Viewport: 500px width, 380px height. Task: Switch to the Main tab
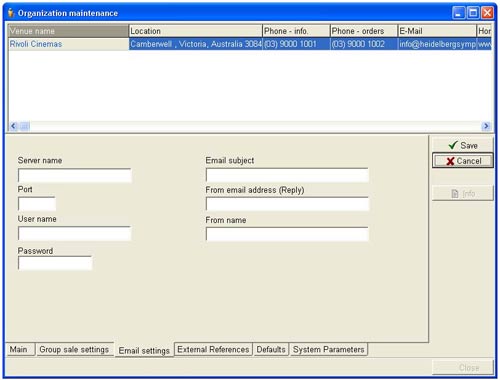coord(20,349)
